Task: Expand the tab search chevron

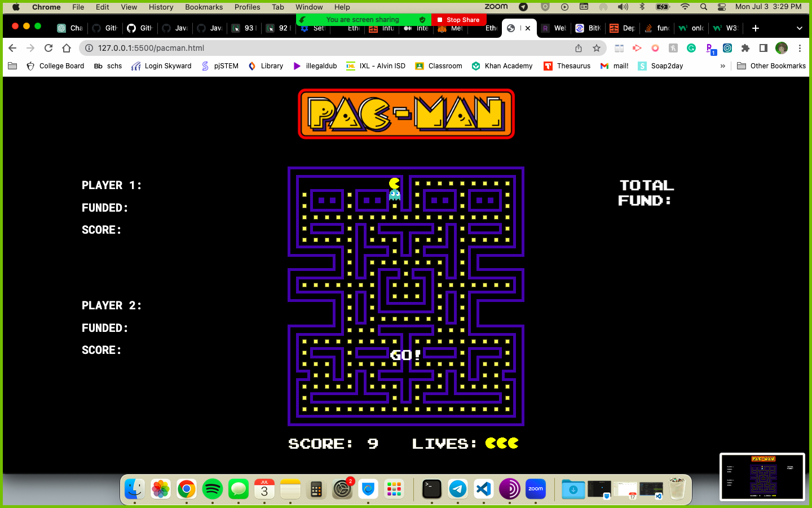Action: [x=799, y=28]
